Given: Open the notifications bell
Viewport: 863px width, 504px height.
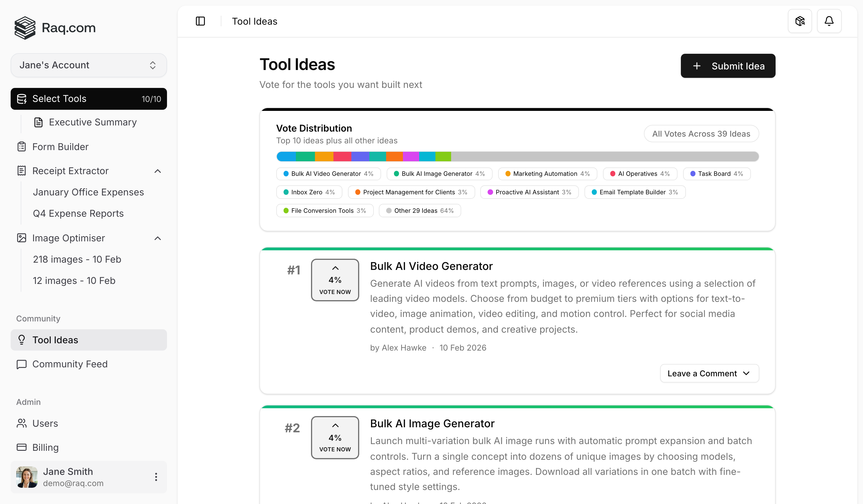Looking at the screenshot, I should click(829, 21).
